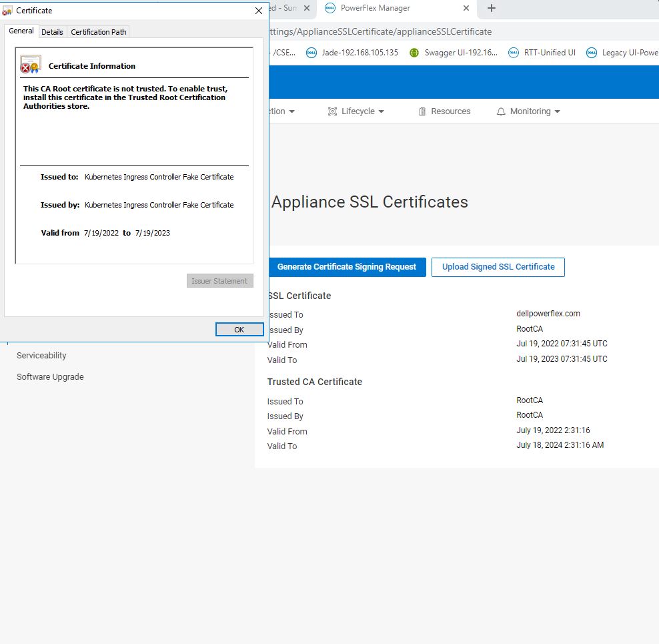Click the RTT-Unified UI Dell icon

click(514, 53)
